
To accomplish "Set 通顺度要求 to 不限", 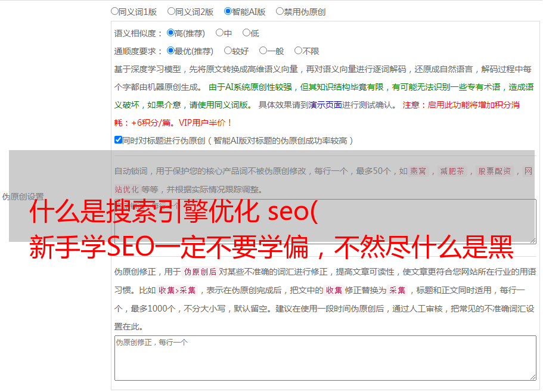I will (298, 51).
